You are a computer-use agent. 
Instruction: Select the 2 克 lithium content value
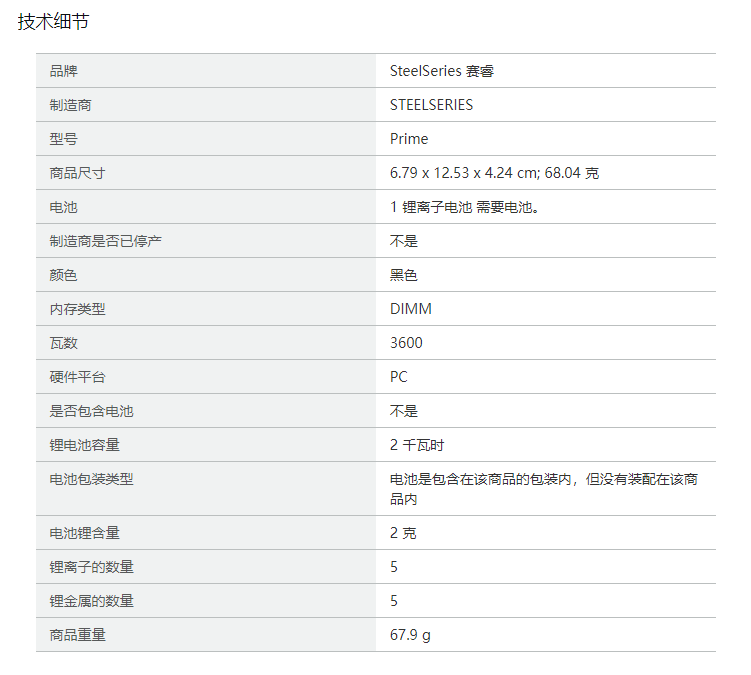tap(403, 533)
